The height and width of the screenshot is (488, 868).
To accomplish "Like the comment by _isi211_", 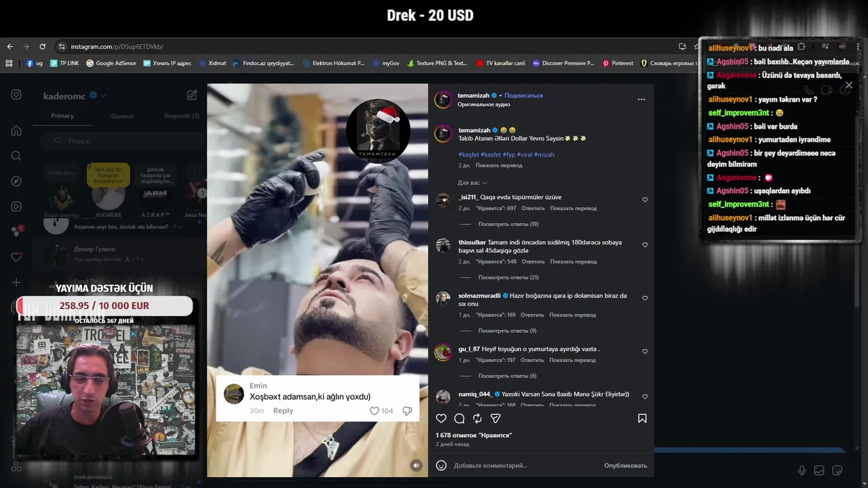I will click(645, 200).
